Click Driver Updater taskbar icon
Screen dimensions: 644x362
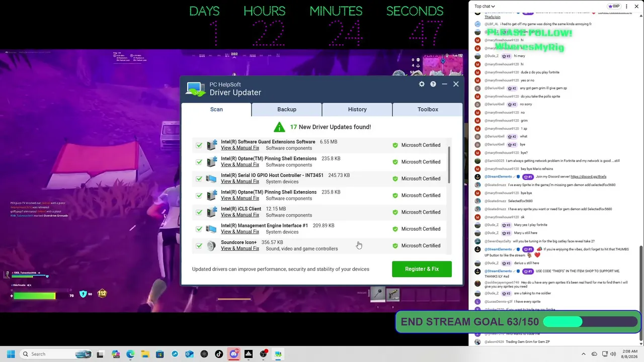(x=278, y=354)
